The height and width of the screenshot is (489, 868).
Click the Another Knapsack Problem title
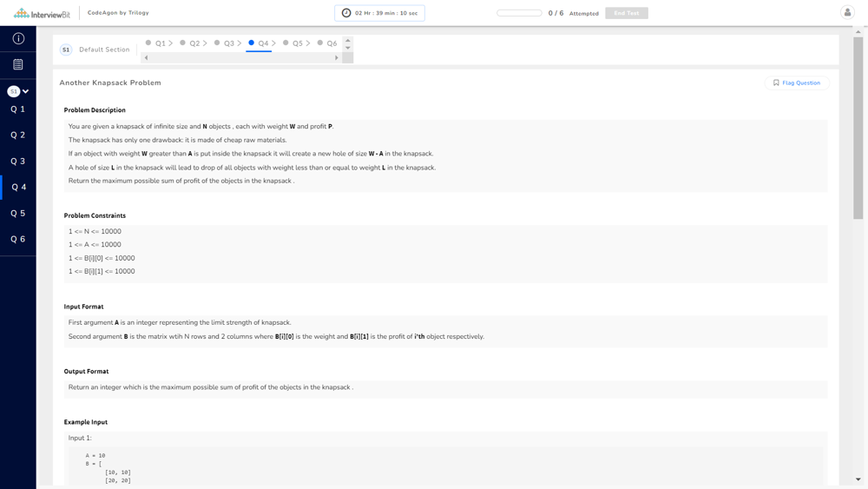tap(110, 83)
